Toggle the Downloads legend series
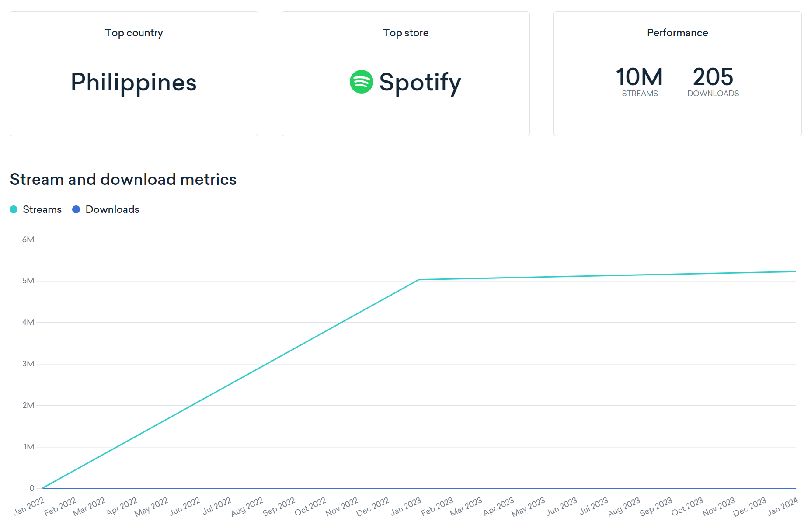This screenshot has width=811, height=532. click(x=106, y=209)
